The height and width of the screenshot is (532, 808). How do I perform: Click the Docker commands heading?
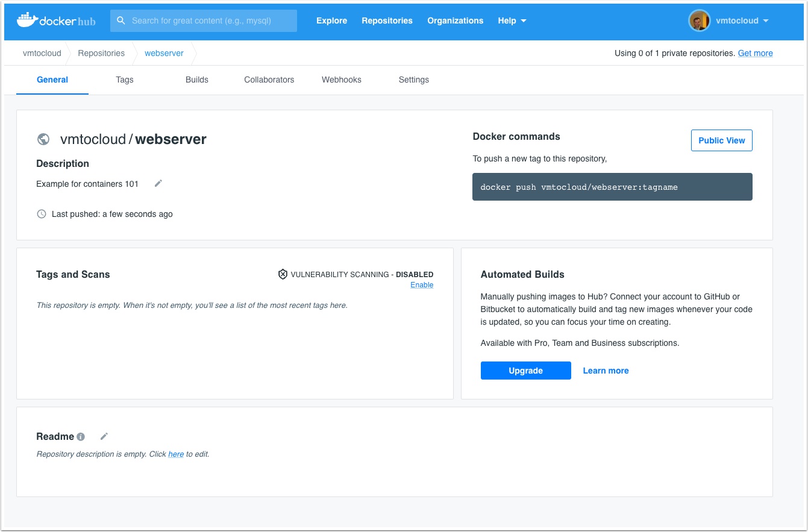[x=516, y=137]
